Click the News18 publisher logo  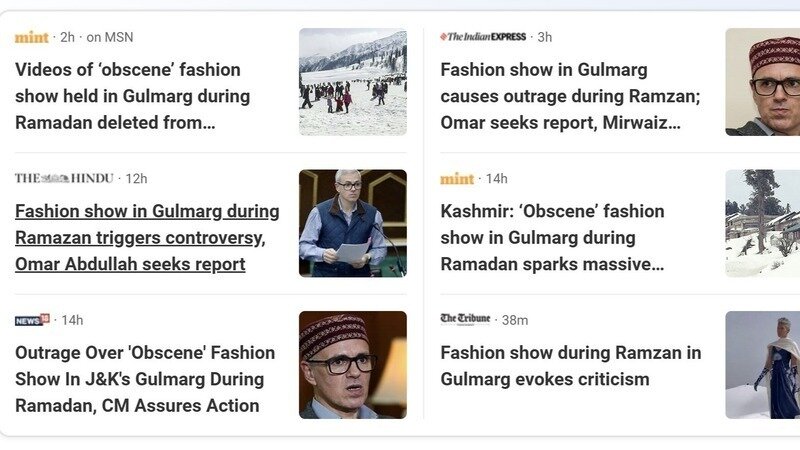click(x=32, y=320)
